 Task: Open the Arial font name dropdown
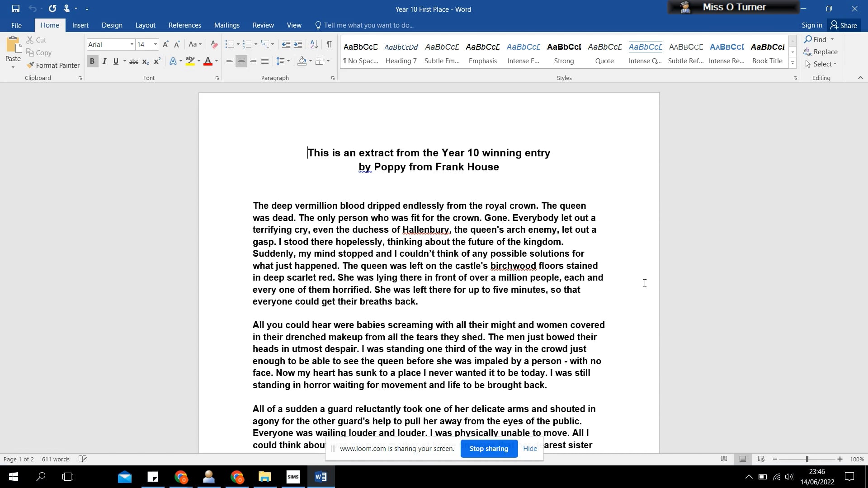[x=132, y=44]
